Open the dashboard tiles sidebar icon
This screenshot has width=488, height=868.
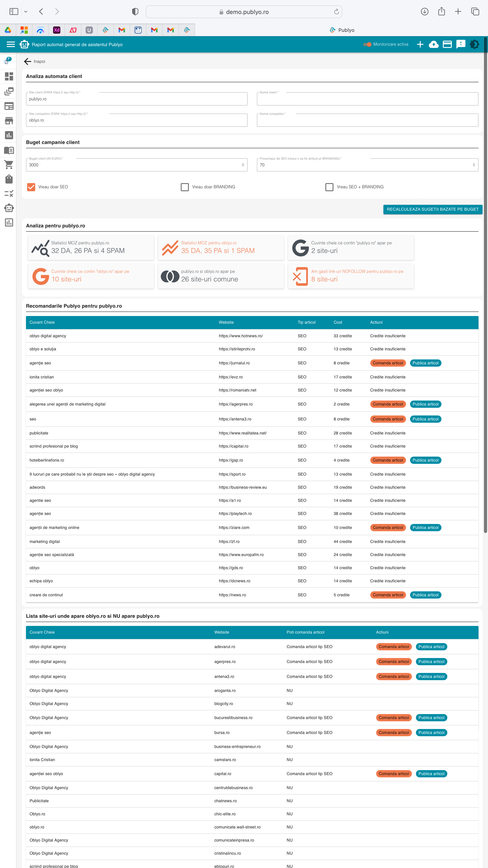9,76
